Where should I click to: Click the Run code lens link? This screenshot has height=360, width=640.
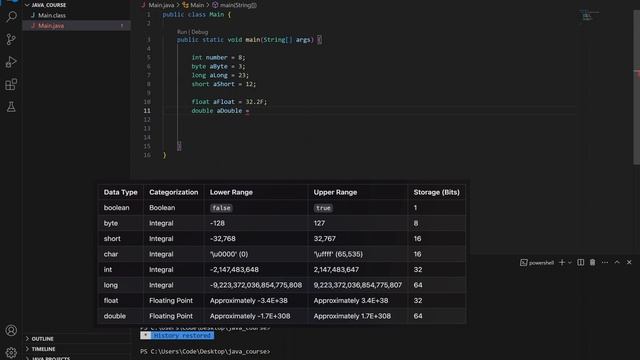[x=182, y=32]
